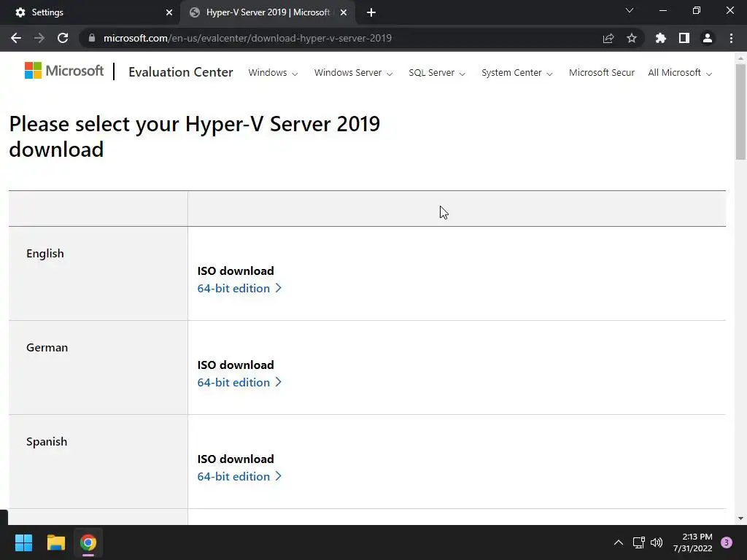
Task: Share this page from address bar
Action: click(x=608, y=38)
